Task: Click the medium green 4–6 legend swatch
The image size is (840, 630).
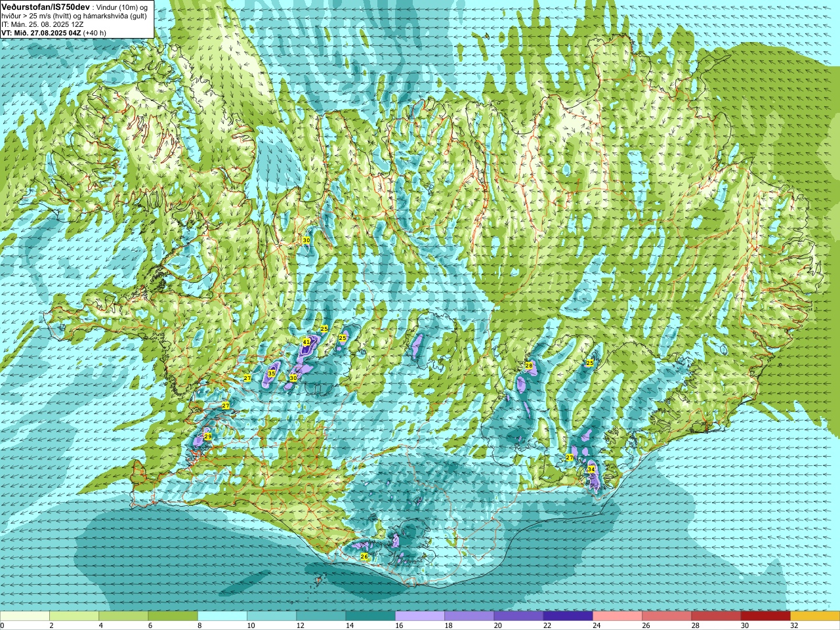Action: point(123,616)
